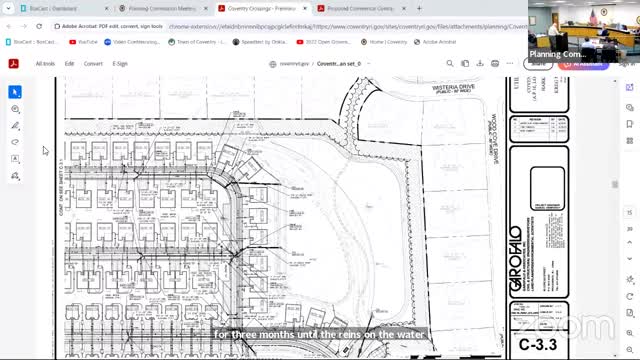Open the YouTube bookmark
The width and height of the screenshot is (640, 360).
[x=83, y=42]
